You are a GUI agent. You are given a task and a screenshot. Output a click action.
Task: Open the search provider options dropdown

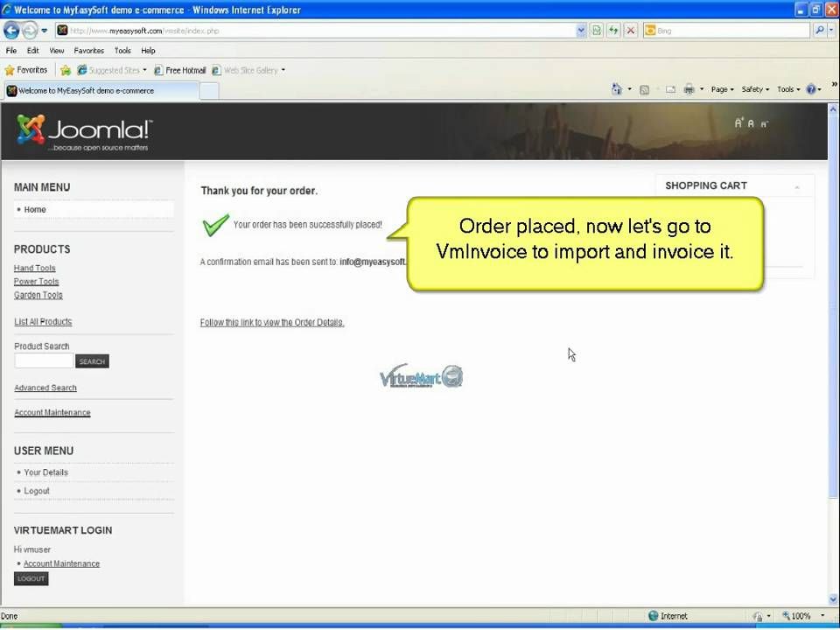[831, 31]
